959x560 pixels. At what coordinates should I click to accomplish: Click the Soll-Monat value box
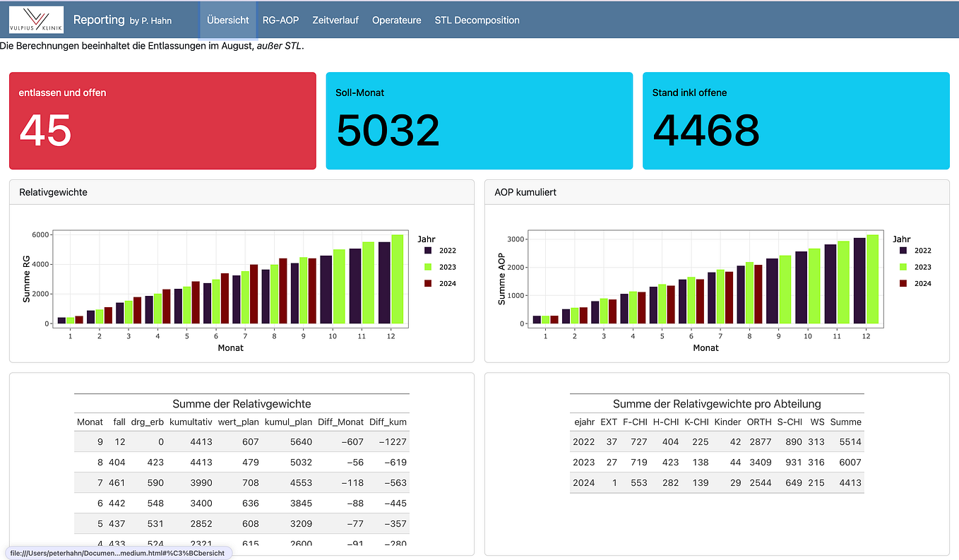pyautogui.click(x=479, y=120)
